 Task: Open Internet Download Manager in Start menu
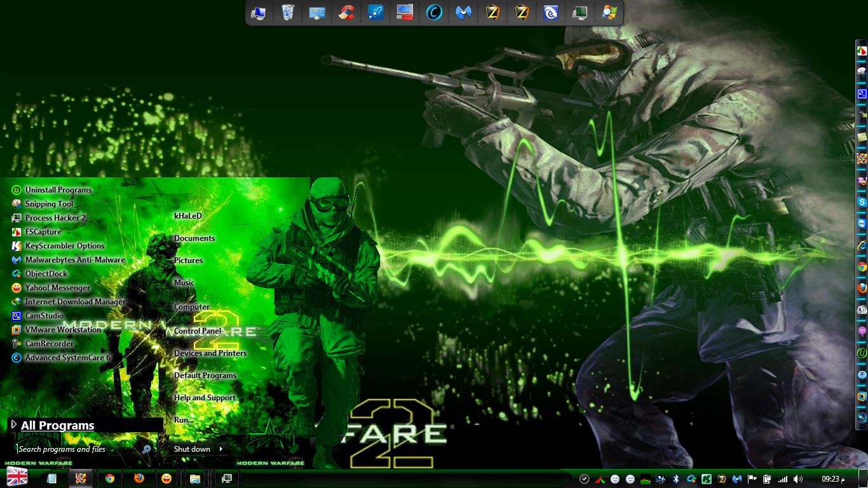(x=69, y=302)
